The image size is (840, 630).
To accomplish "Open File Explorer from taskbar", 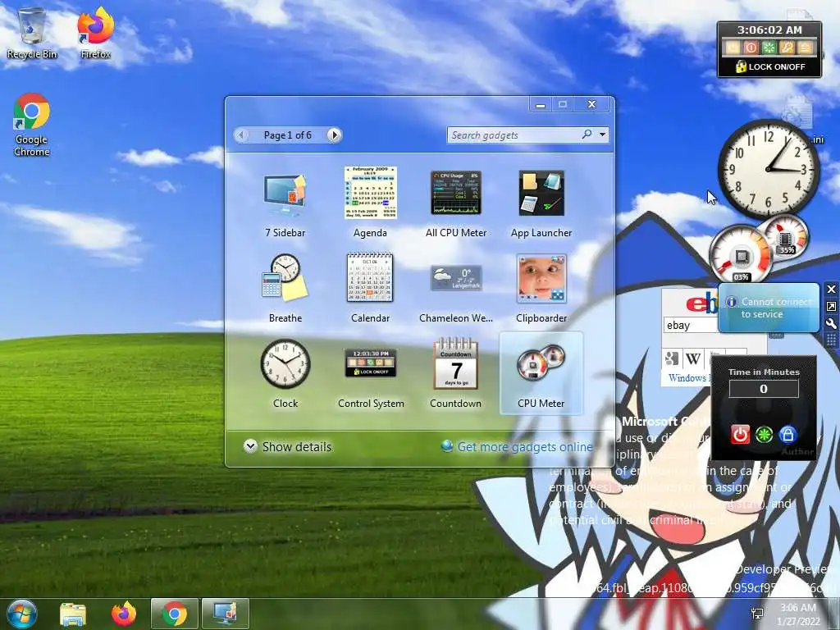I will pyautogui.click(x=73, y=614).
